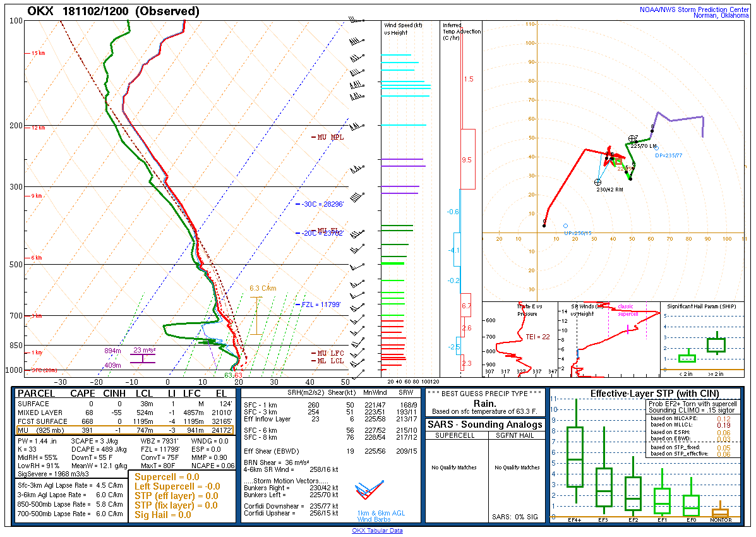756x537 pixels.
Task: Click the 'K = 33' index value
Action: [x=27, y=449]
